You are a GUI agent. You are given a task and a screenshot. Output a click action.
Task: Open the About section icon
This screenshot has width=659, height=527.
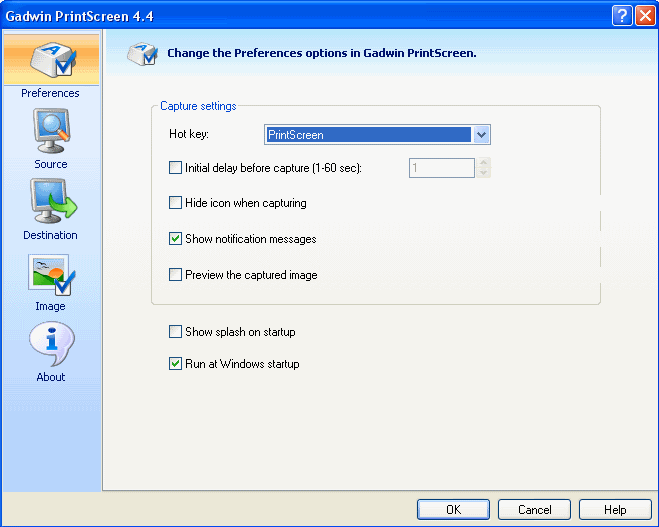click(52, 344)
